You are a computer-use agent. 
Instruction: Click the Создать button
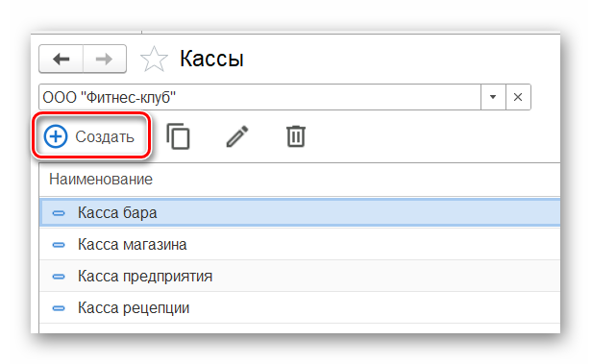pyautogui.click(x=89, y=136)
